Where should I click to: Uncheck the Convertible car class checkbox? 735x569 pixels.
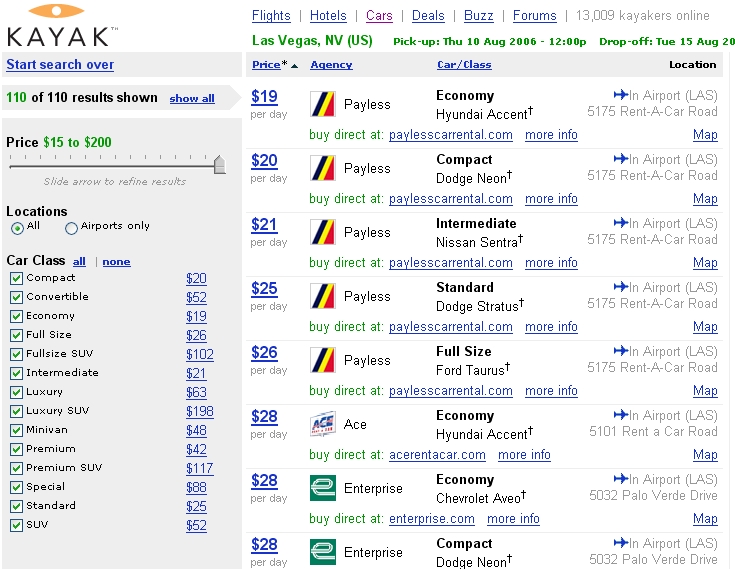click(16, 297)
